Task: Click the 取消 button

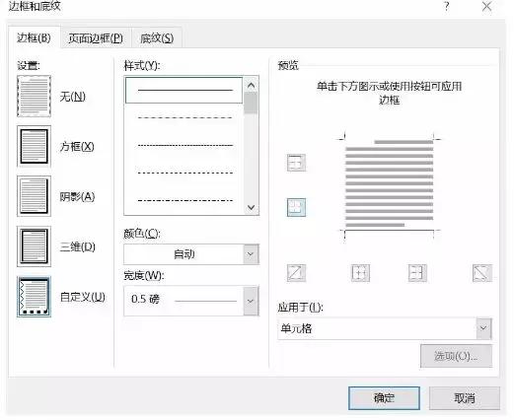Action: [x=465, y=398]
